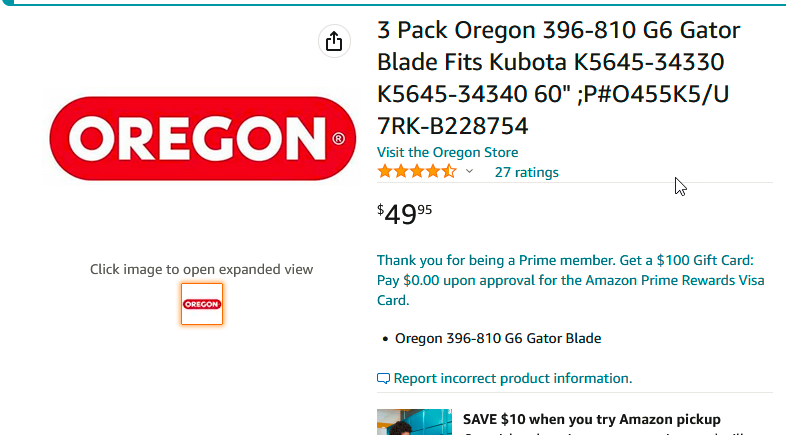Select the small Oregon logo thumbnail
The height and width of the screenshot is (435, 786).
(x=202, y=304)
